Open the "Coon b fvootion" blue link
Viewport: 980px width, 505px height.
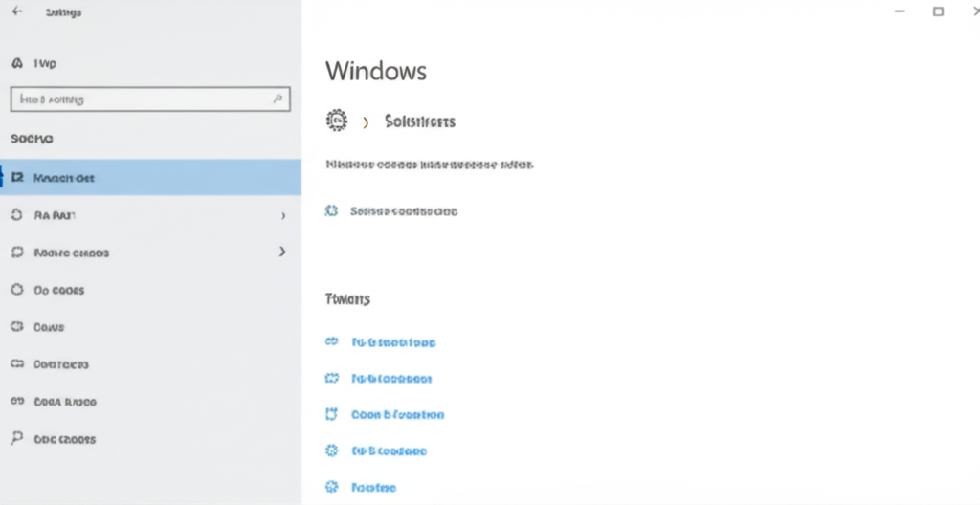[x=397, y=414]
